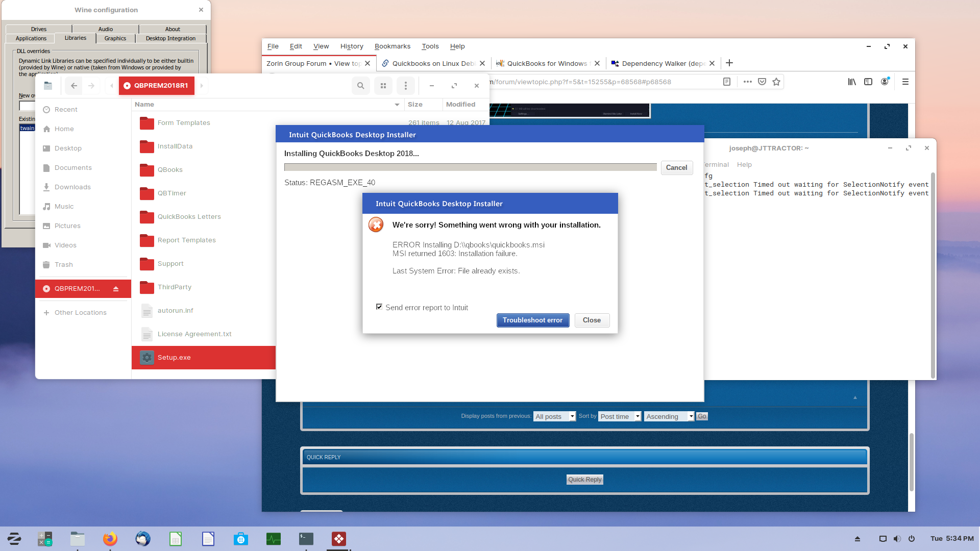The height and width of the screenshot is (551, 980).
Task: Select the Setup.exe file
Action: click(174, 357)
